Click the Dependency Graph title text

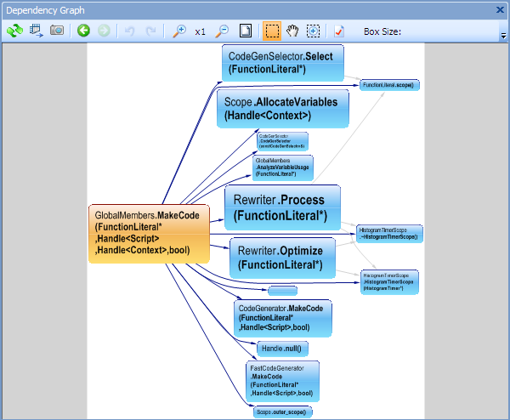click(45, 10)
